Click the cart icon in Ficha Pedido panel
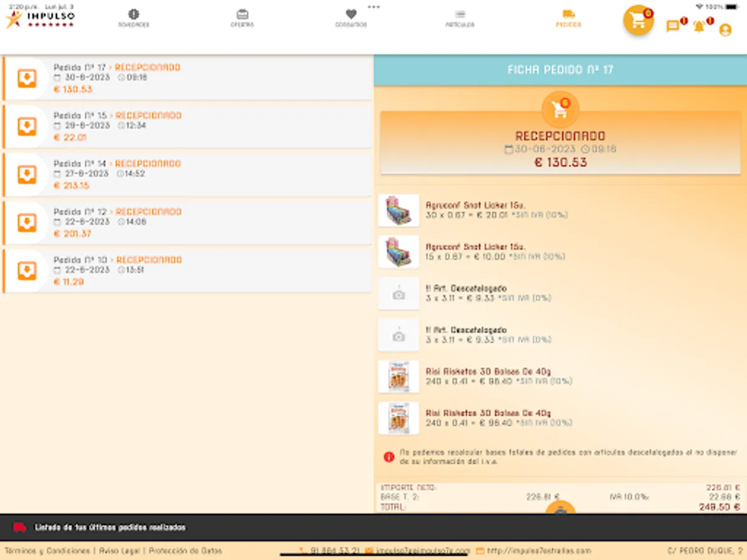Image resolution: width=747 pixels, height=560 pixels. point(560,110)
